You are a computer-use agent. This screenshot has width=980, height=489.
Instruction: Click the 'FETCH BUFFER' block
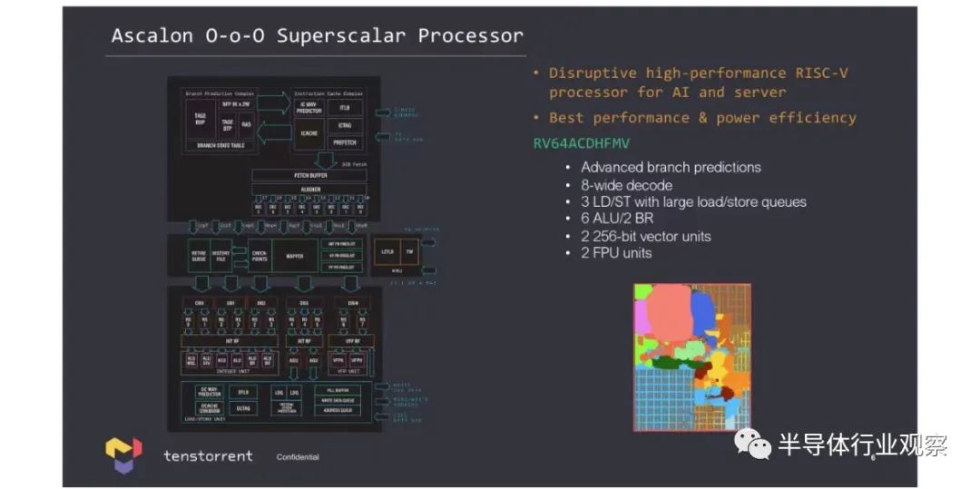[309, 175]
